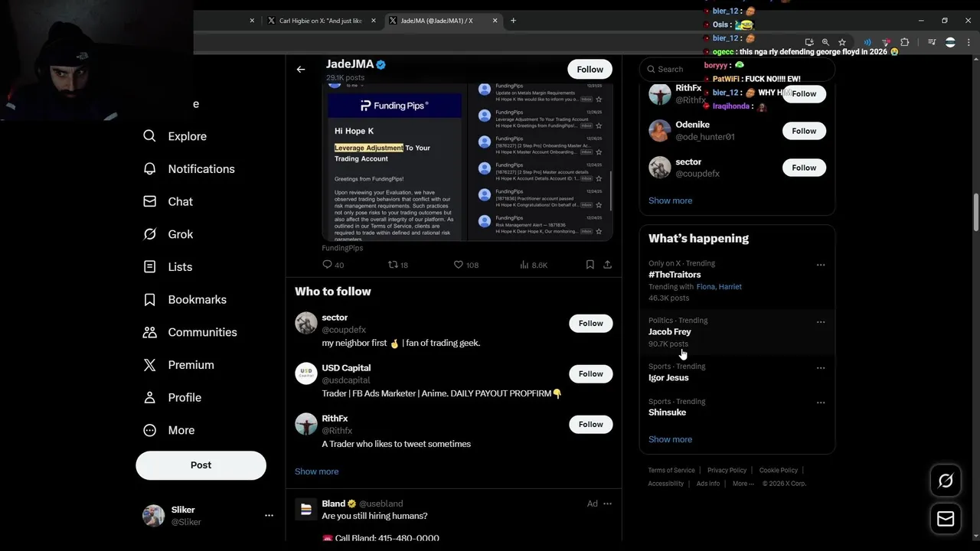Open the Fiona trending-with link
This screenshot has height=551, width=980.
[705, 287]
